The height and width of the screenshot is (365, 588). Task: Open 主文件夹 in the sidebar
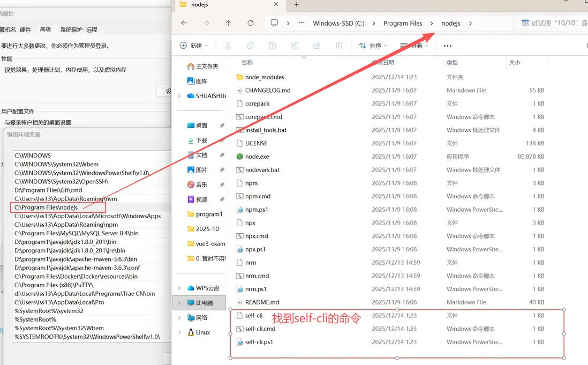pos(202,66)
